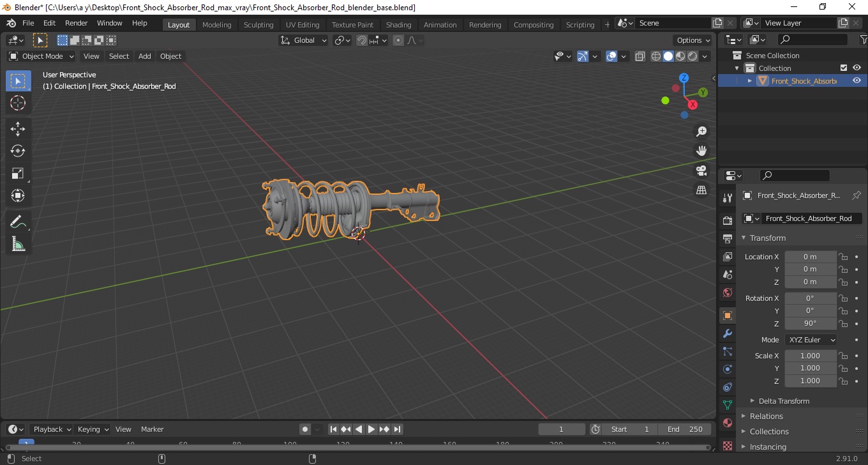Switch perspective/orthographic grid icon
This screenshot has width=868, height=465.
(x=701, y=190)
